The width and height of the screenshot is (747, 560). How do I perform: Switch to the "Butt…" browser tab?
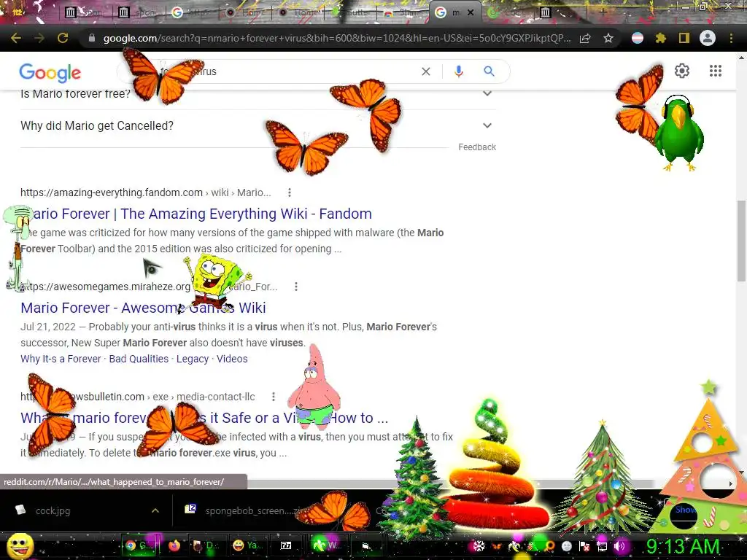pos(351,12)
